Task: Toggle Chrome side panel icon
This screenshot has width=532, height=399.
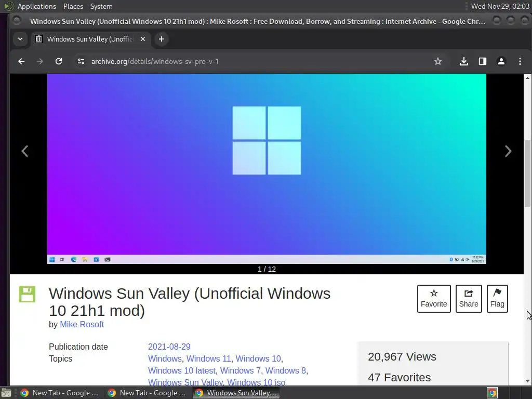Action: [483, 61]
